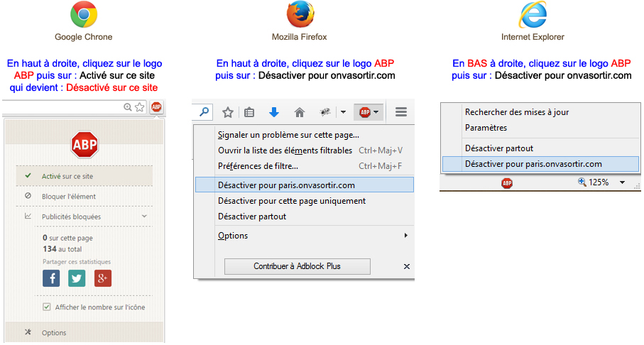The height and width of the screenshot is (345, 644).
Task: Expand the Options submenu in Firefox
Action: coord(406,236)
